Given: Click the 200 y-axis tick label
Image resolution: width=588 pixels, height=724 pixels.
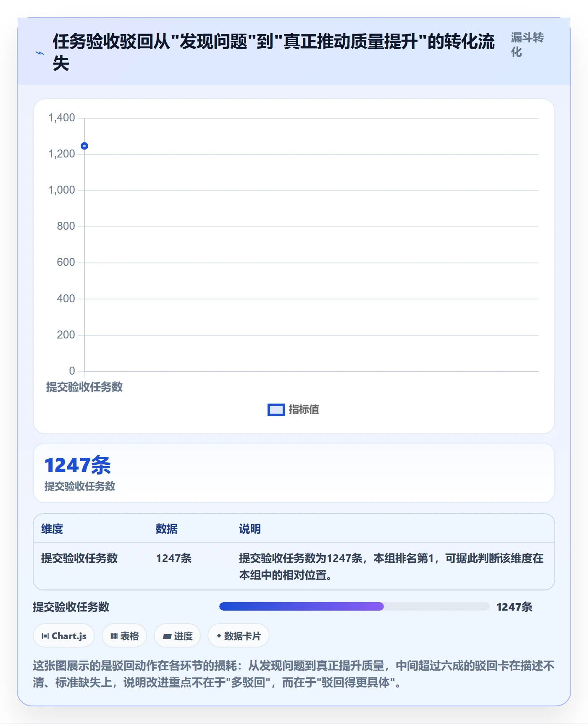Looking at the screenshot, I should pos(66,335).
